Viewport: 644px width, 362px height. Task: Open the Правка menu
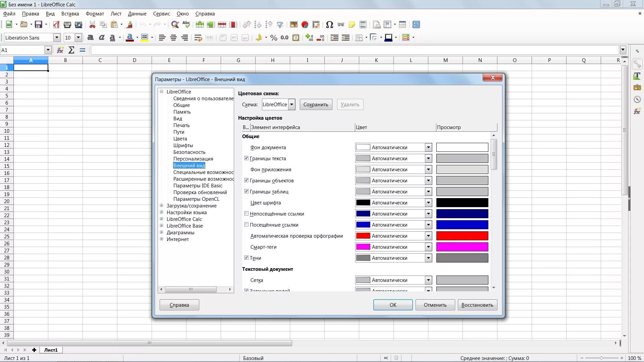point(31,14)
